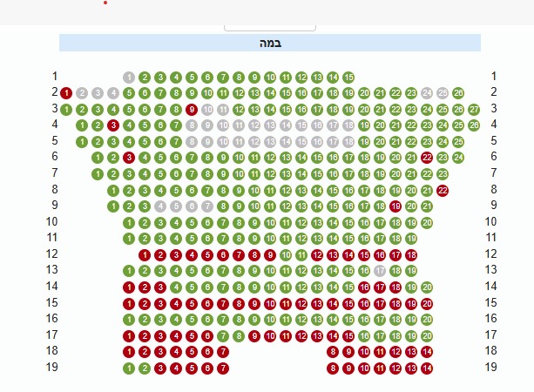Pick green seat 7 in row 17
This screenshot has height=392, width=534.
click(x=223, y=336)
